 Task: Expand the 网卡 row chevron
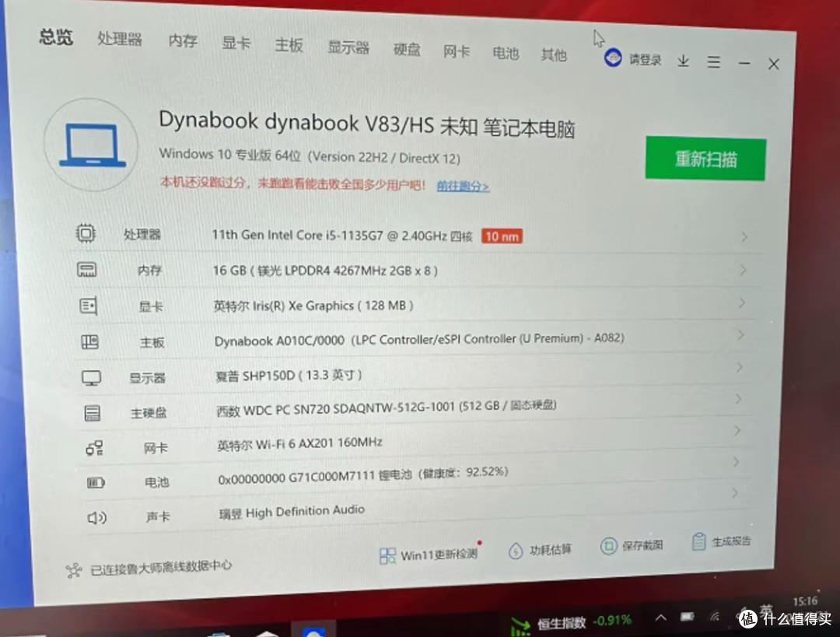[x=737, y=430]
